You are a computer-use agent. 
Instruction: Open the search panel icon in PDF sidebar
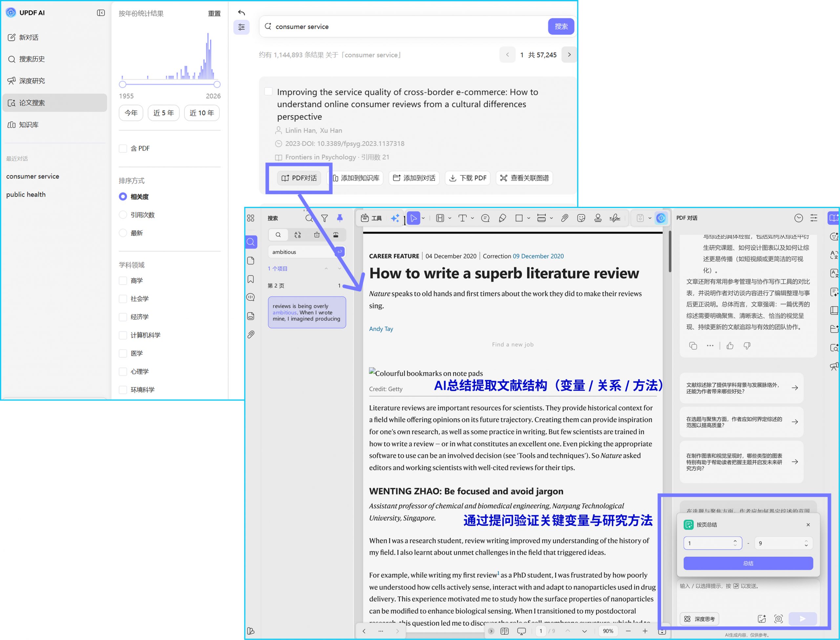coord(251,242)
